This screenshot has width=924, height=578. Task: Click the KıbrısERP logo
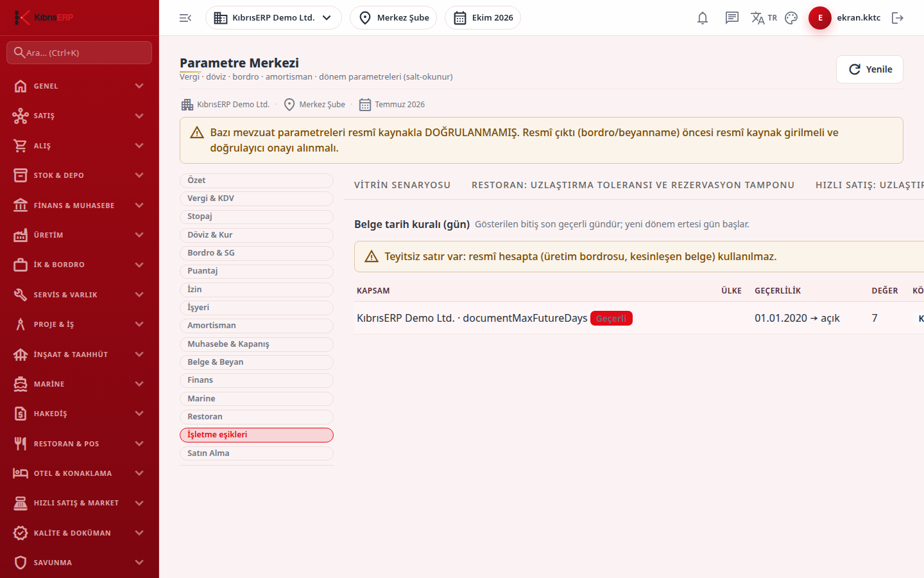(44, 17)
